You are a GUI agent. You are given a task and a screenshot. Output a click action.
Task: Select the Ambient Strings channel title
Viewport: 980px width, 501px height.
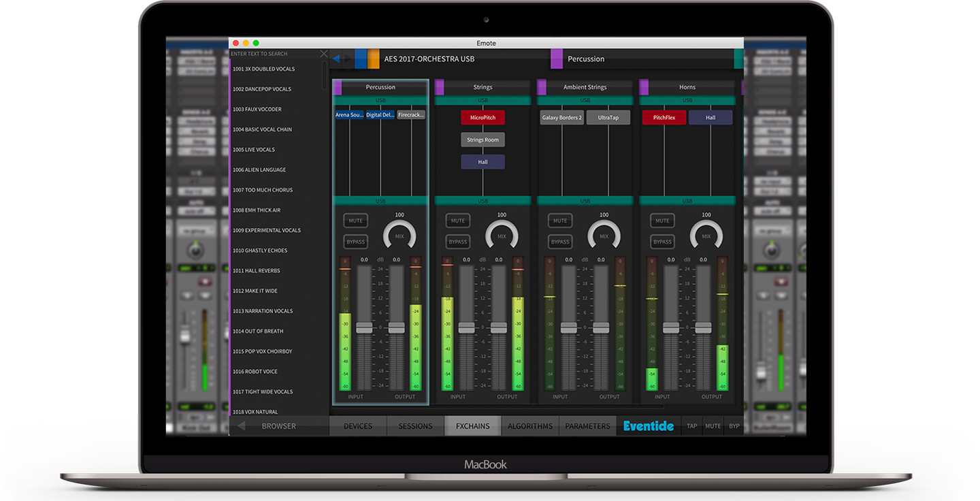tap(585, 87)
